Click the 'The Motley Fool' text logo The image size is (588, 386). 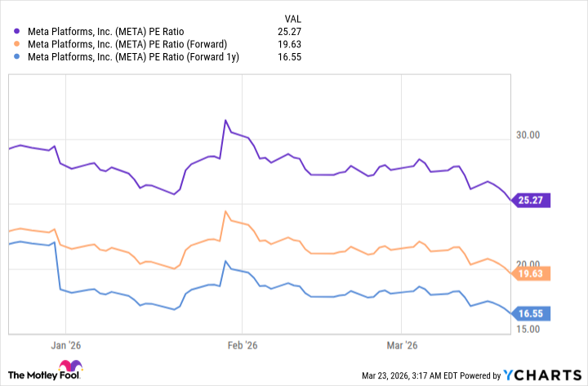40,375
